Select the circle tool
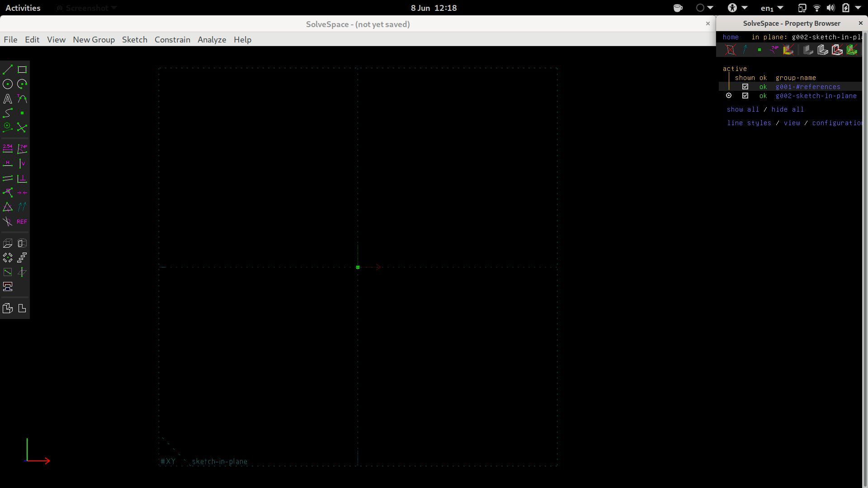The image size is (868, 488). tap(8, 84)
